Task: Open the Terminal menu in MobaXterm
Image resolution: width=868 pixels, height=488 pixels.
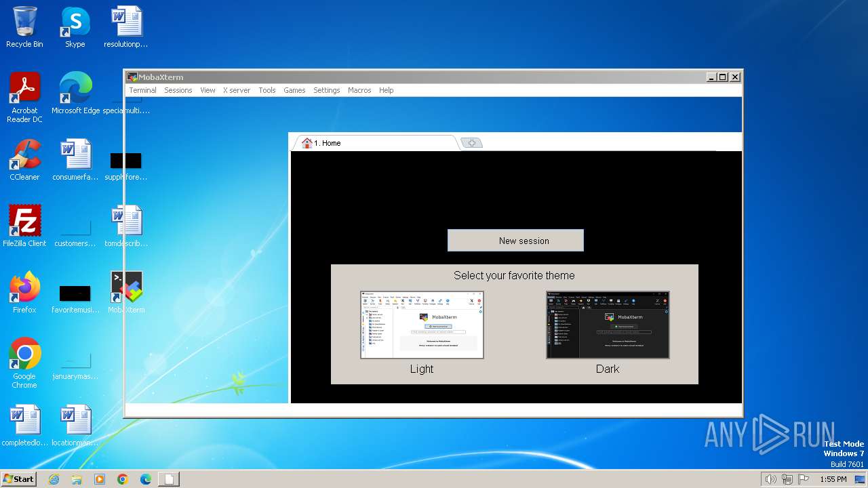Action: pos(142,90)
